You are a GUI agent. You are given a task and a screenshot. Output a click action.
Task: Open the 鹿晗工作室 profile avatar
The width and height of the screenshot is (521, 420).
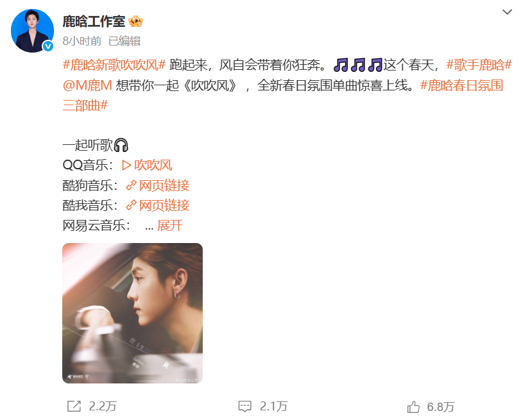click(32, 31)
